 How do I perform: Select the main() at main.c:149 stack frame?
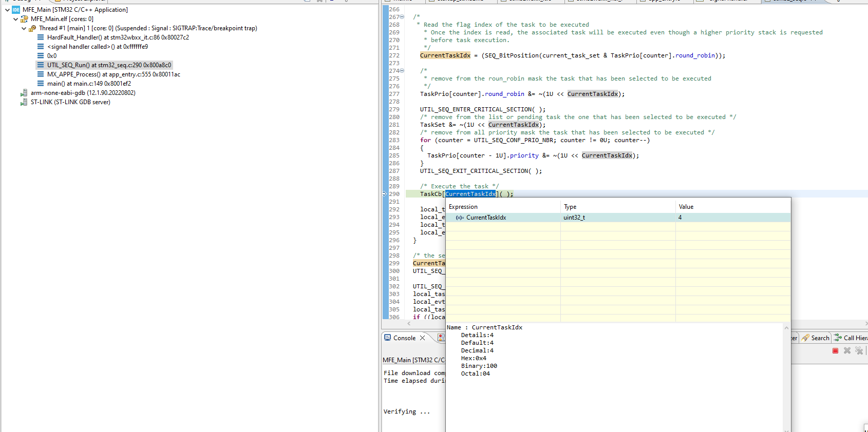click(x=88, y=84)
